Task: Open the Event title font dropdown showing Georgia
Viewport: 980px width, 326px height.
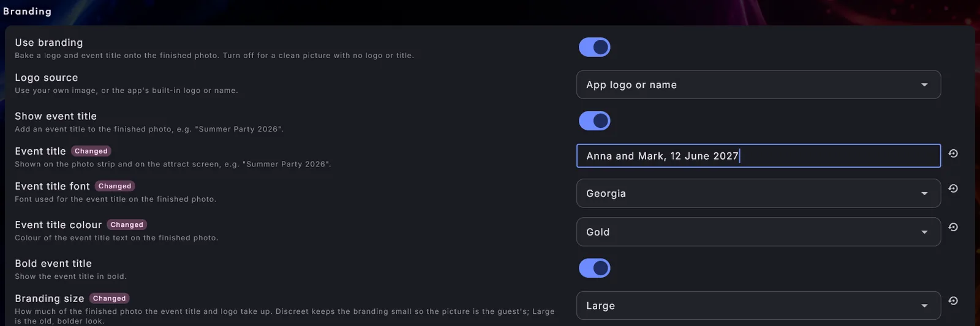Action: (x=758, y=193)
